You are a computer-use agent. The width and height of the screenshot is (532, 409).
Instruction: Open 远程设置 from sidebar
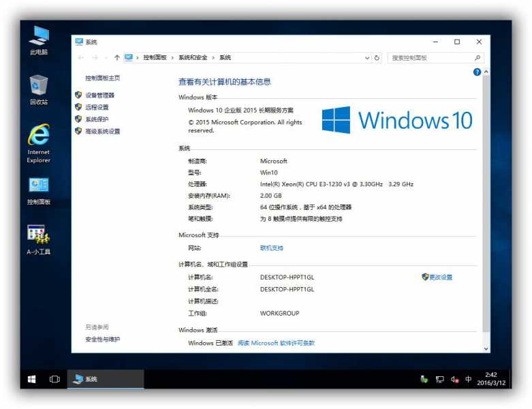97,107
